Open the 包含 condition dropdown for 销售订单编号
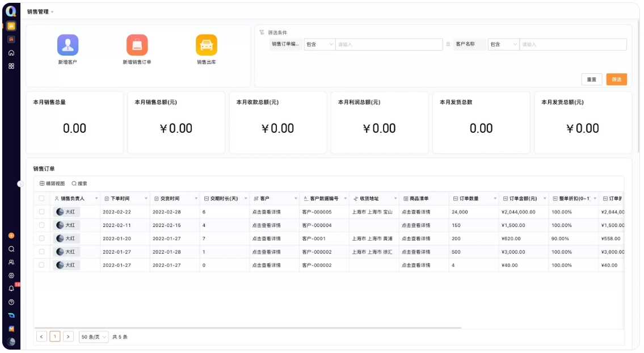This screenshot has width=644, height=353. 320,44
